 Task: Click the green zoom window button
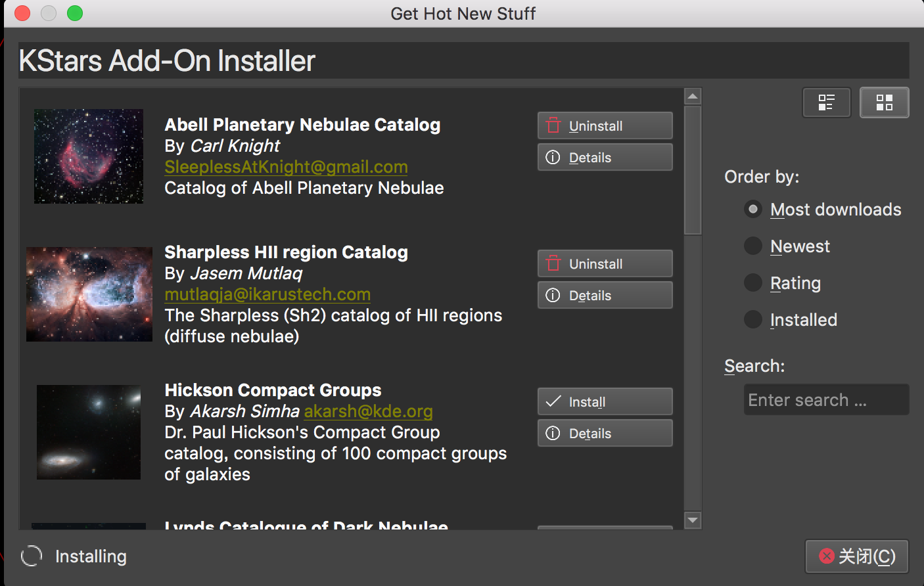coord(75,13)
